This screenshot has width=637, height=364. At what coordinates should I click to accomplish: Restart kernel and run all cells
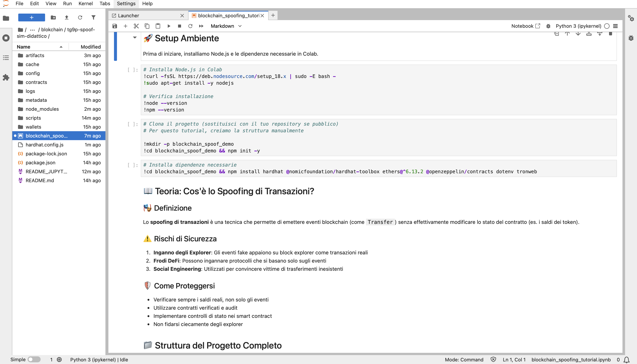(201, 26)
